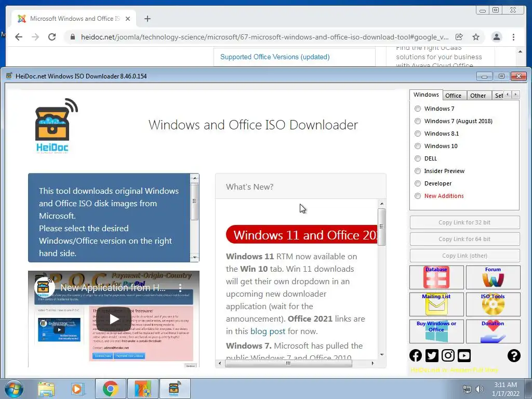Screen dimensions: 532x399
Task: Select the New Additions option
Action: click(418, 196)
